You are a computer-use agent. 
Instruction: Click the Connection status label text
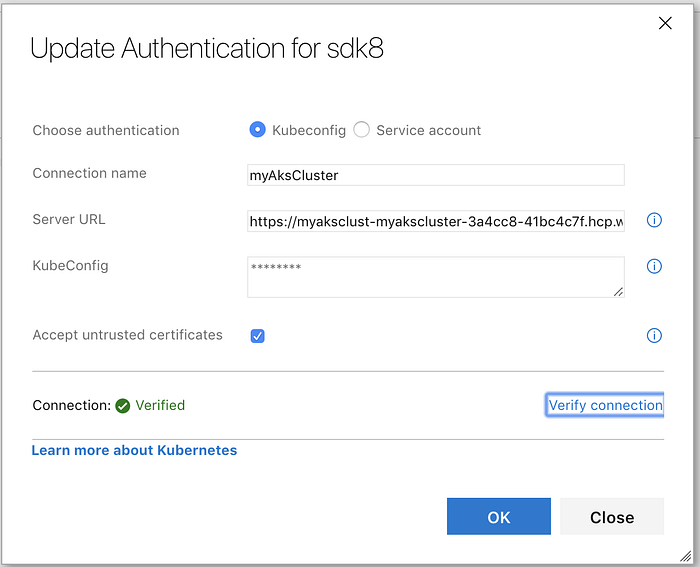pyautogui.click(x=71, y=405)
